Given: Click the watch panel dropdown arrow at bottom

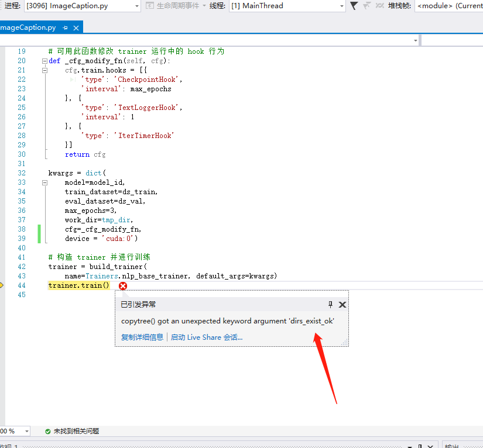Looking at the screenshot, I should (x=409, y=446).
